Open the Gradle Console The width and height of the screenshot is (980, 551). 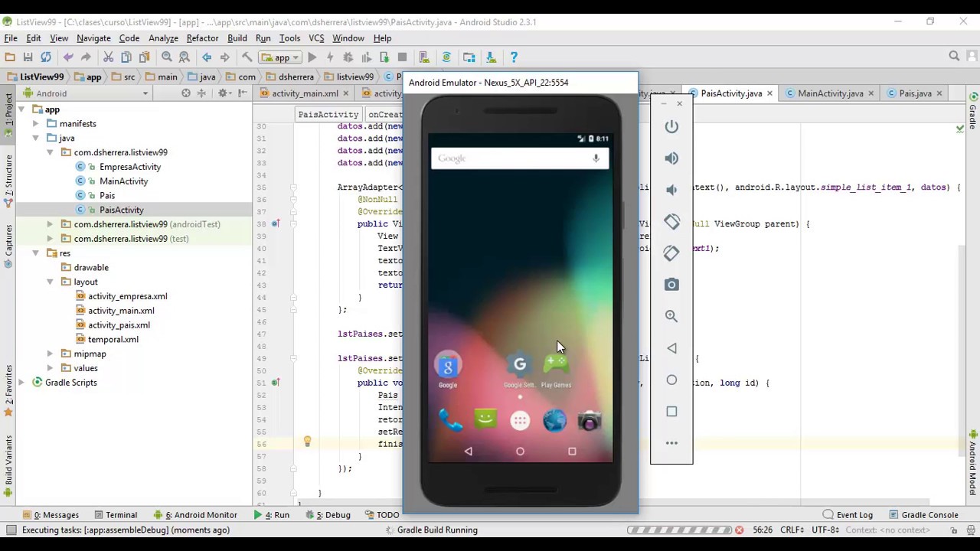click(923, 515)
